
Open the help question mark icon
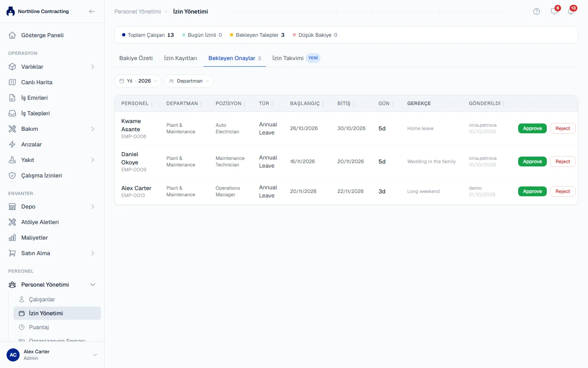tap(537, 11)
